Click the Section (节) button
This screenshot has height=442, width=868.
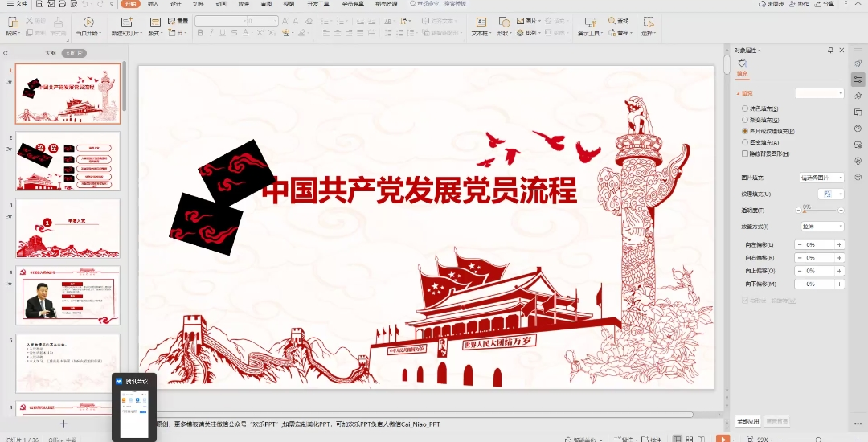[x=175, y=33]
